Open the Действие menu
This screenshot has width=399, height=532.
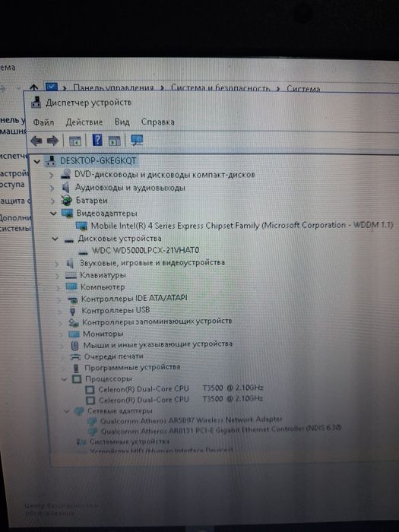coord(84,122)
